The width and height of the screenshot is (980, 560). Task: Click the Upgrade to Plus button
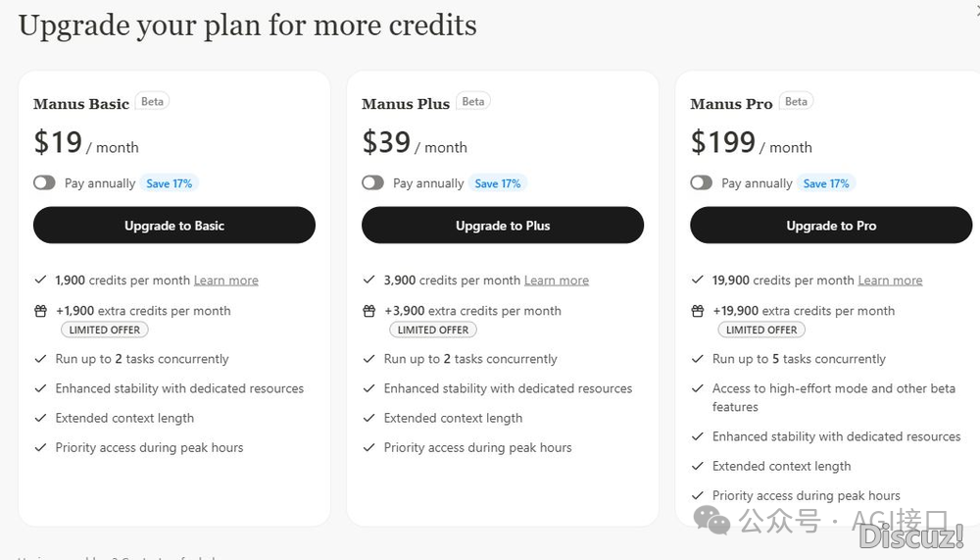point(503,226)
